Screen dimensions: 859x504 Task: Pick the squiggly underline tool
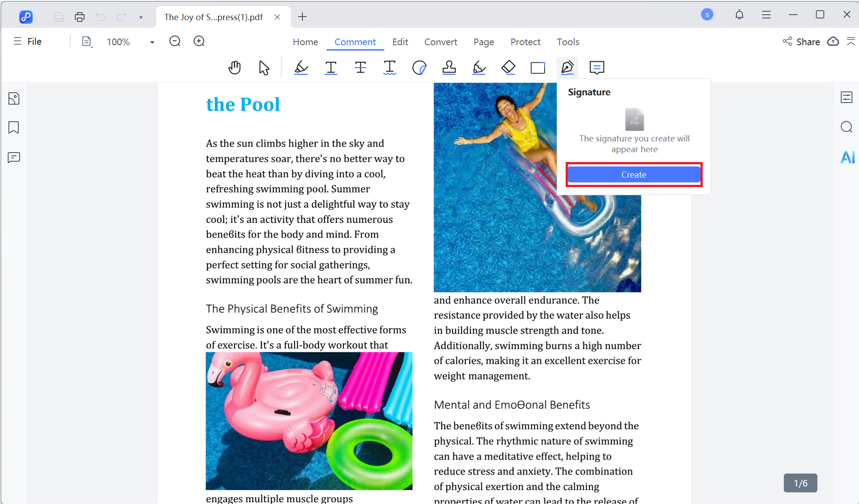390,68
